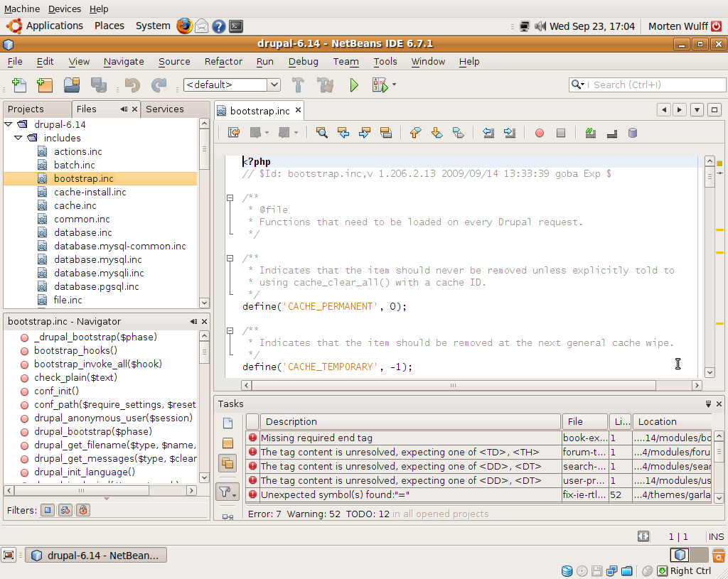Click Tasks filter funnel icon

click(x=227, y=492)
